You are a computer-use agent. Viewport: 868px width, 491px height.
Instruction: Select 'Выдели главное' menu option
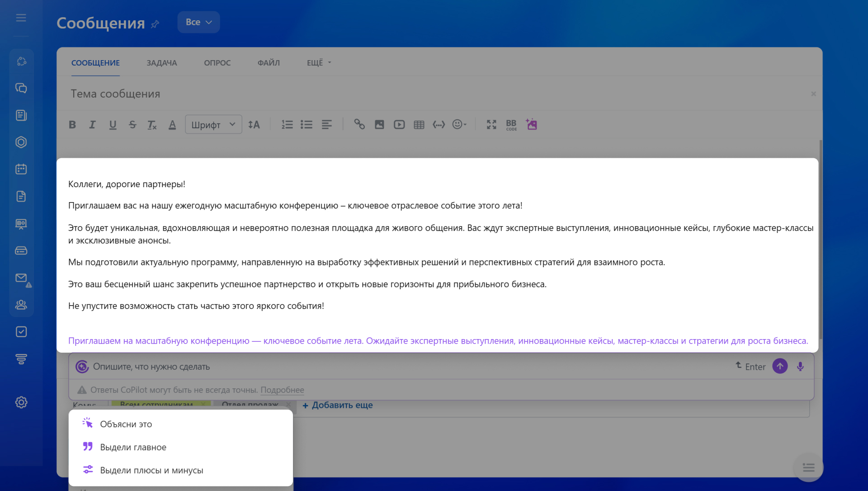[133, 447]
